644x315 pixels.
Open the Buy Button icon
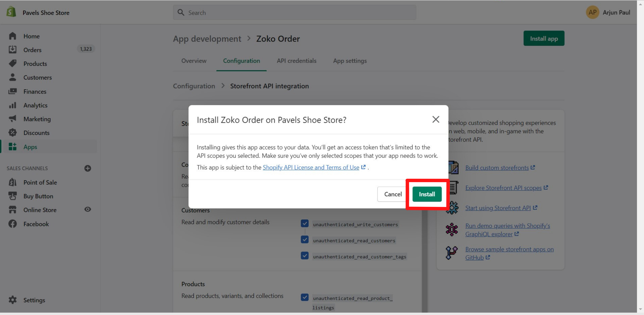click(x=13, y=196)
